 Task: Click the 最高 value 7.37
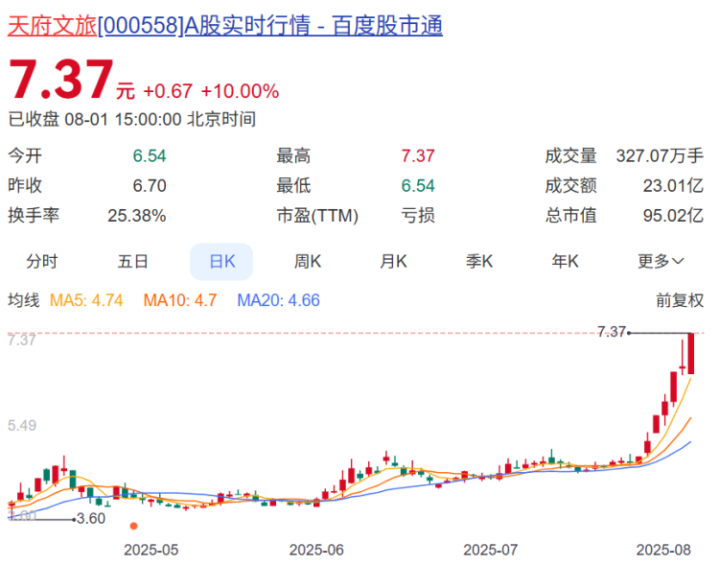(x=418, y=156)
